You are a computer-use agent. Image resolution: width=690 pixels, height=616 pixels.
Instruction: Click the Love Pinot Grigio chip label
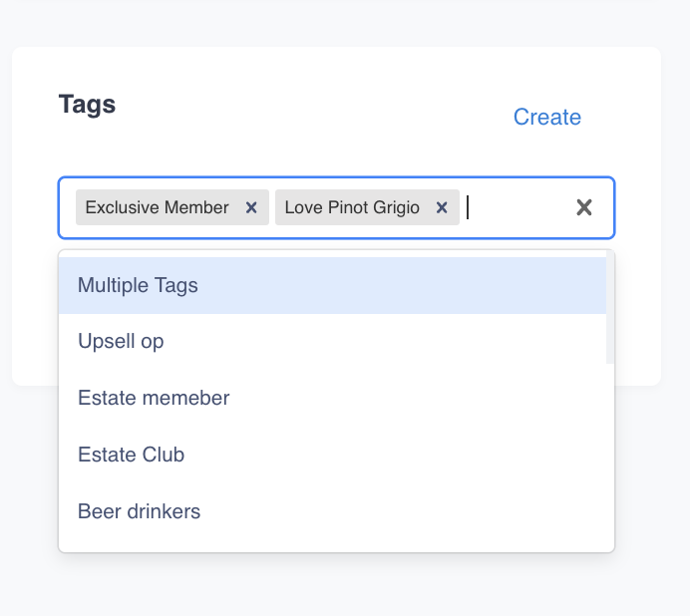[351, 207]
